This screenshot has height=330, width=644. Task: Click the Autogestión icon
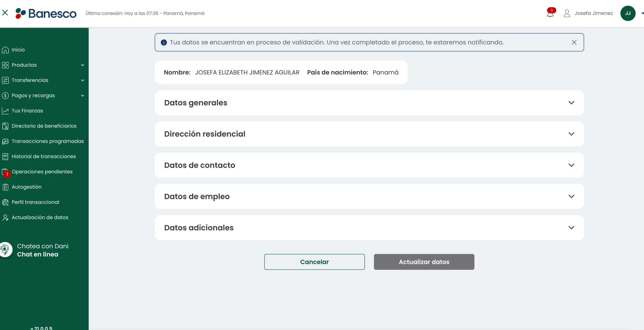coord(5,187)
